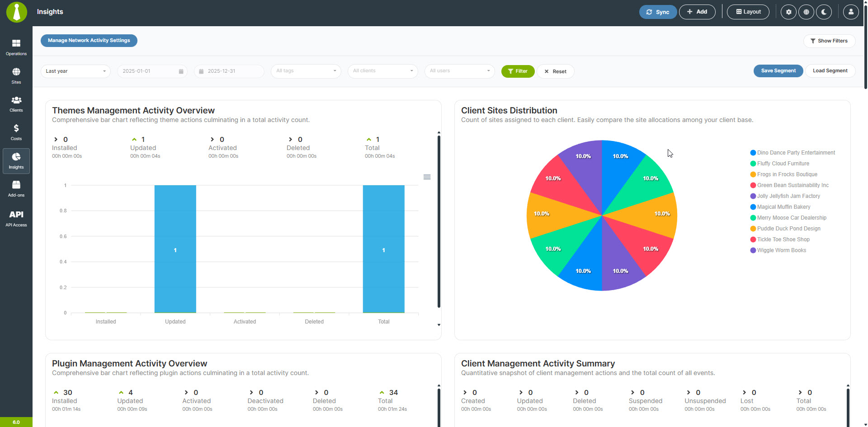Switch to the Insights sidebar tab
Viewport: 868px width, 427px height.
tap(16, 161)
